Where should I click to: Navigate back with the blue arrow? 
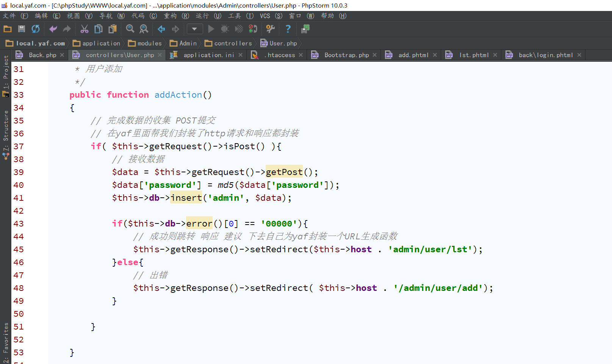(161, 29)
